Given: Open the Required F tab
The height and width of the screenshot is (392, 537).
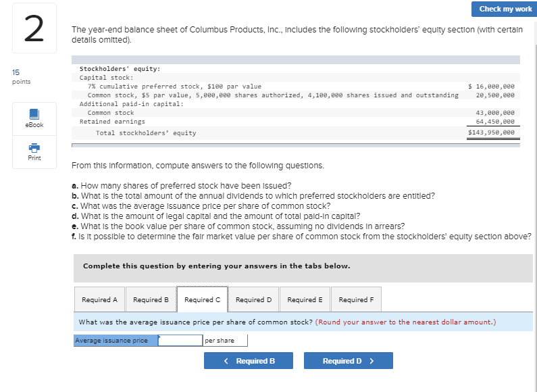Looking at the screenshot, I should (x=356, y=299).
